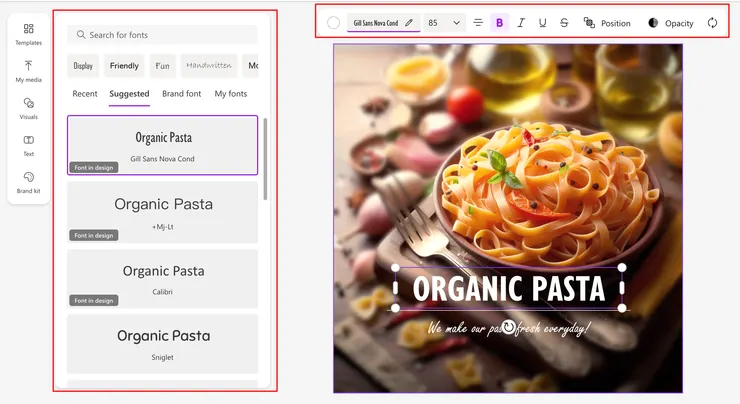This screenshot has height=404, width=740.
Task: Select the ORGANIC PASTA headline text
Action: point(509,288)
